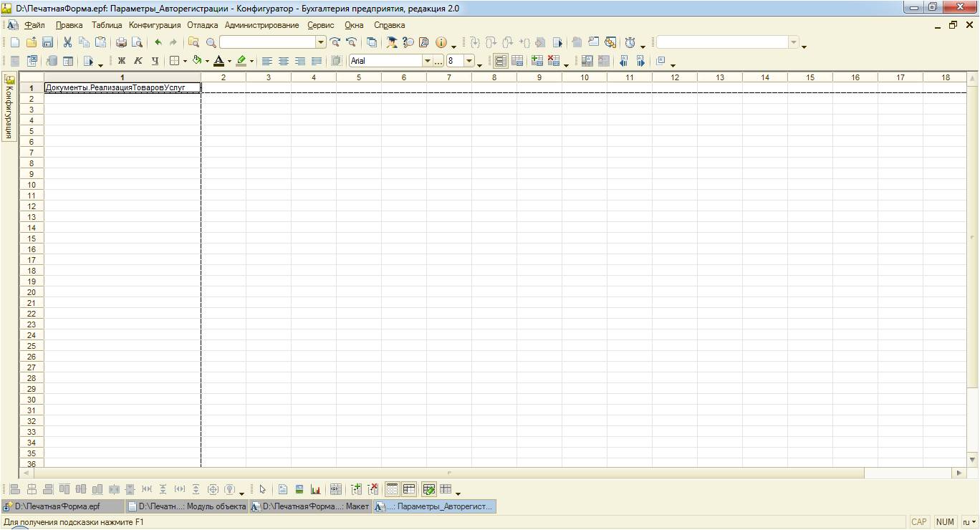Screen dimensions: 980x530
Task: Apply highlight color with the pen swatch
Action: click(241, 62)
